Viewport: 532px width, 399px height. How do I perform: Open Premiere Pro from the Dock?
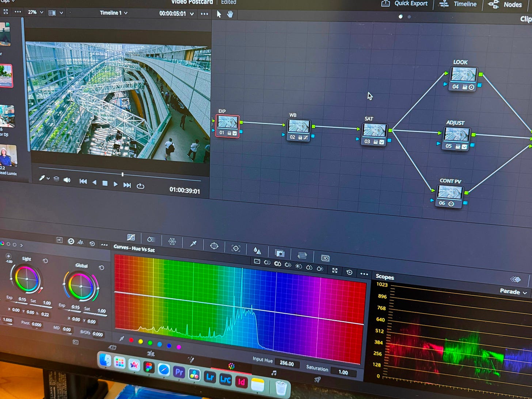(179, 372)
